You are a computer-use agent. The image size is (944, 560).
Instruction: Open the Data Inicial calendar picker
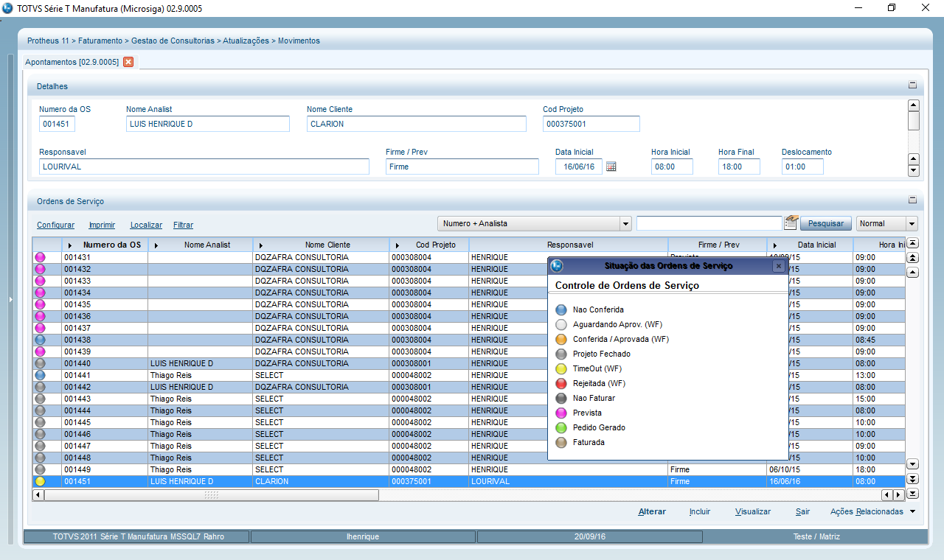click(x=611, y=167)
